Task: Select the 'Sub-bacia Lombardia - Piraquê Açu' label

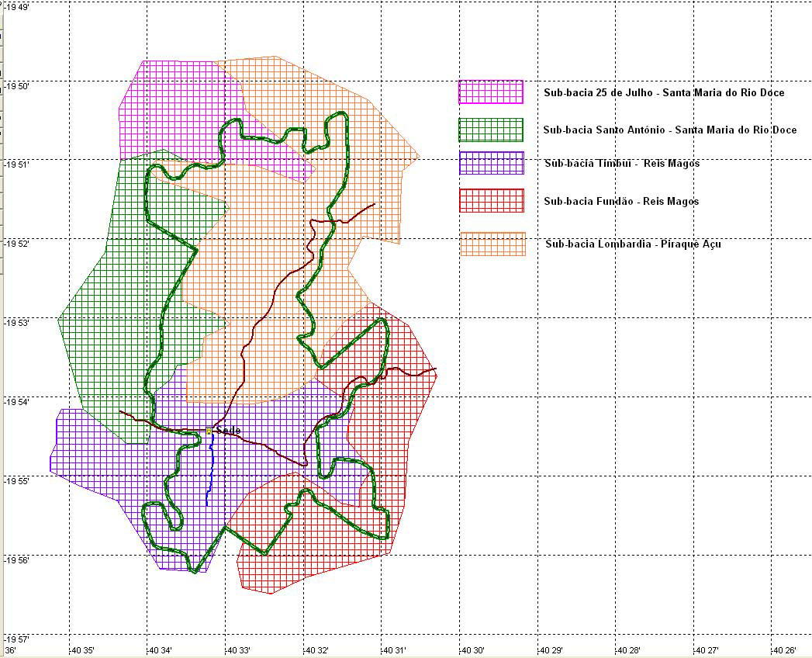Action: tap(633, 244)
